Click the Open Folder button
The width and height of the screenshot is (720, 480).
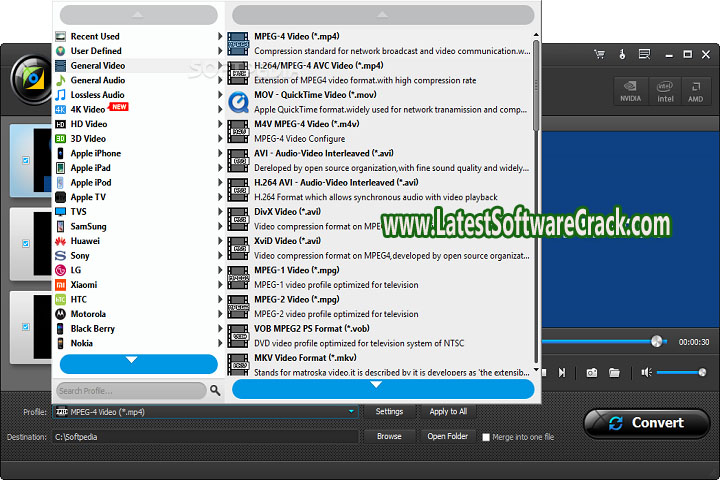tap(448, 436)
